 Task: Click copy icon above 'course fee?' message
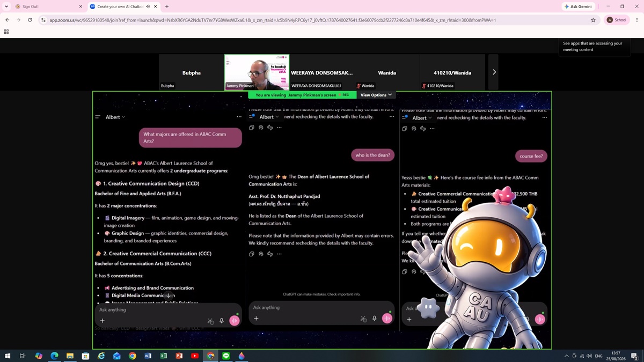pyautogui.click(x=405, y=129)
